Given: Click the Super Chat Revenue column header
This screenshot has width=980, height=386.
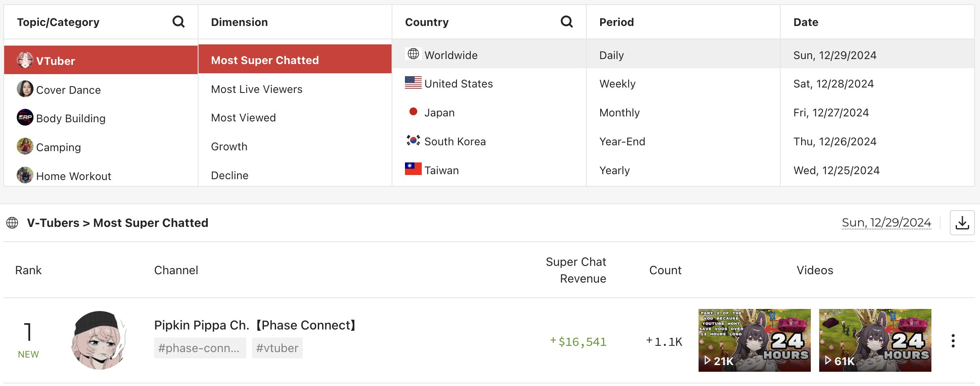Looking at the screenshot, I should (576, 270).
